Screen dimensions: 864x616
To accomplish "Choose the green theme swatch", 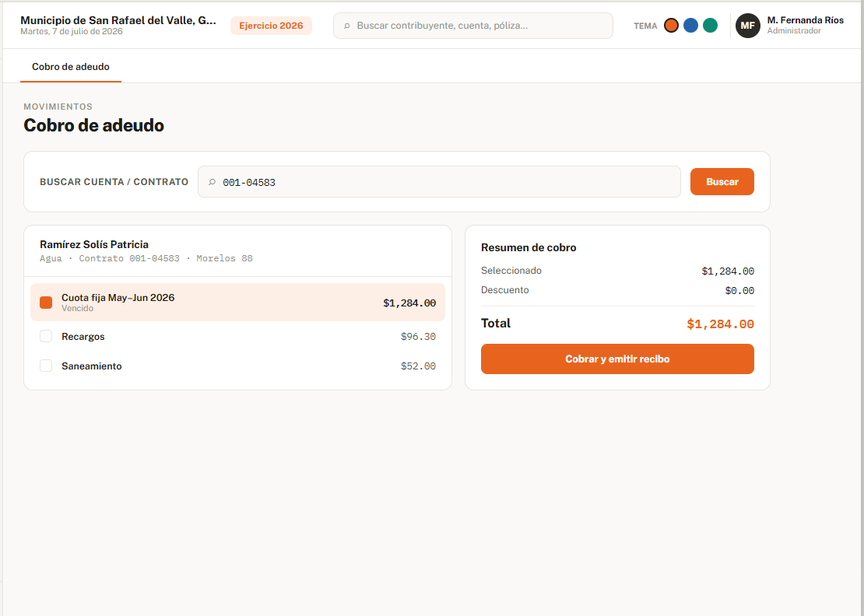I will 710,26.
